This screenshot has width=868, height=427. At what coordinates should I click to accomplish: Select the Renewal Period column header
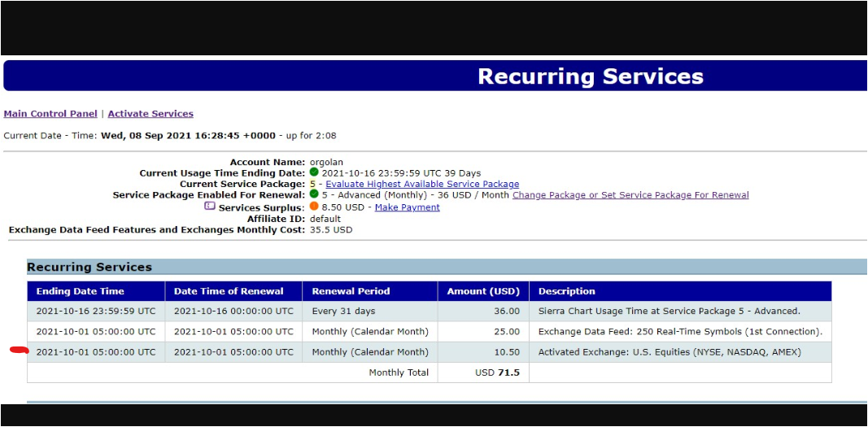370,291
